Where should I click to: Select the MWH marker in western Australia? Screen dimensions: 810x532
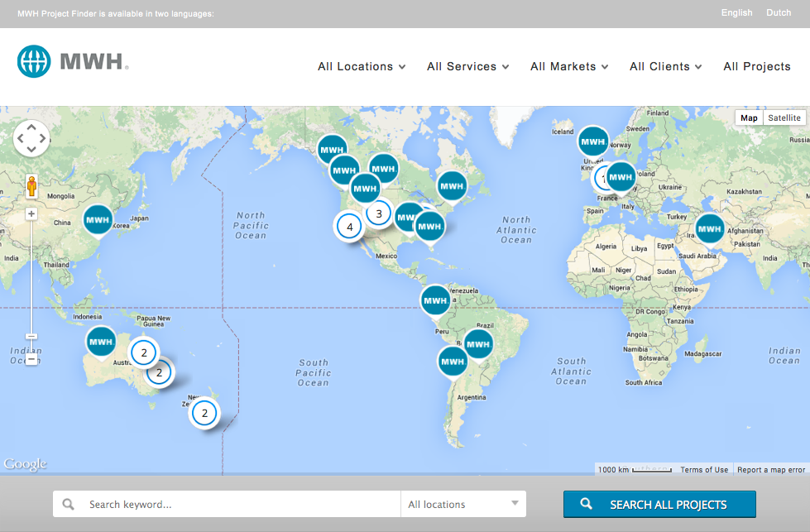click(x=101, y=342)
